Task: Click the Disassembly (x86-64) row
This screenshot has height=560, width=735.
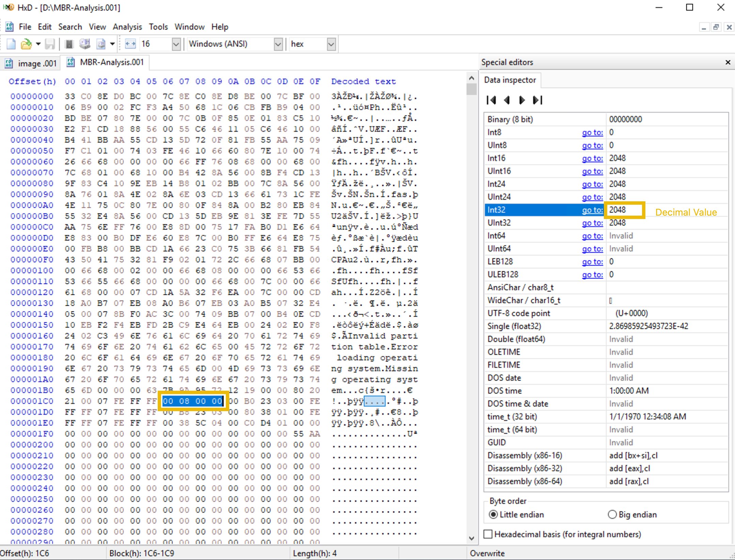Action: pyautogui.click(x=606, y=482)
